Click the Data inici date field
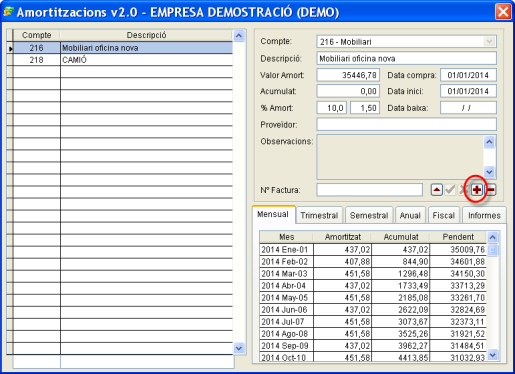The height and width of the screenshot is (374, 515). (468, 91)
